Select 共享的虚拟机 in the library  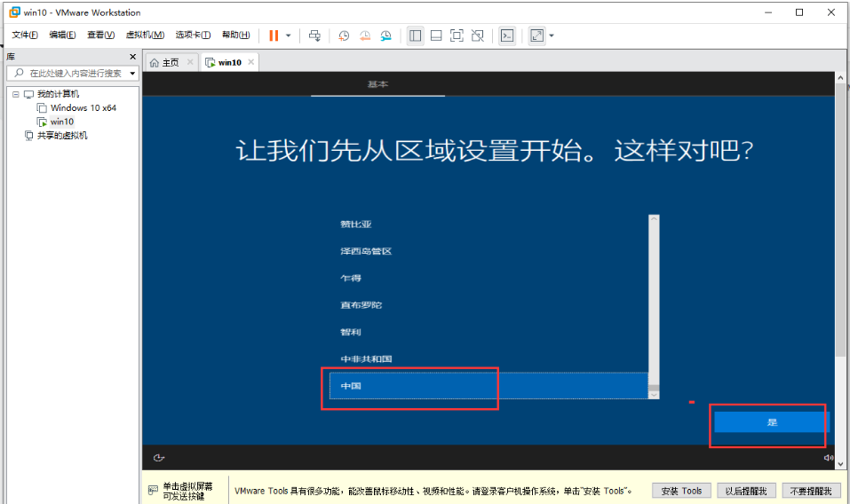62,136
